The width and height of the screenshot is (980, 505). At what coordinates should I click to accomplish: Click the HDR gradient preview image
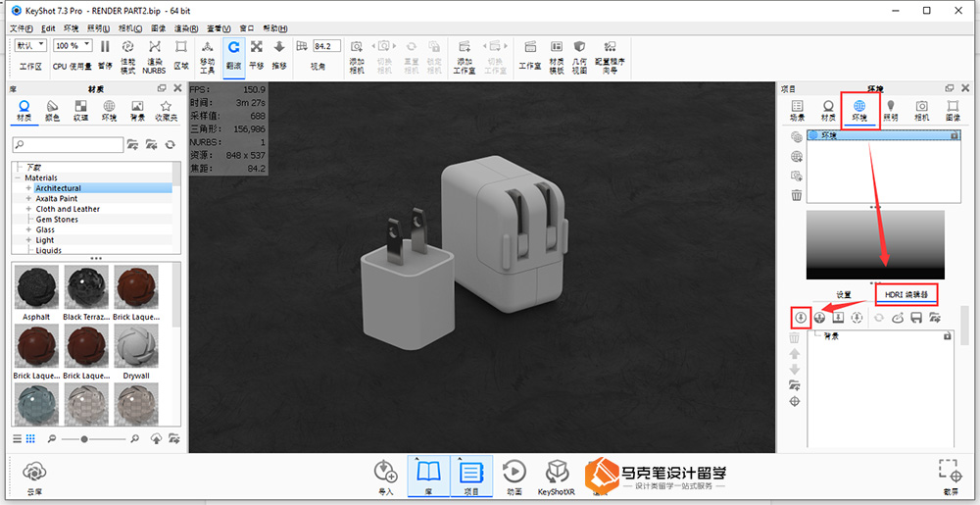pyautogui.click(x=875, y=244)
